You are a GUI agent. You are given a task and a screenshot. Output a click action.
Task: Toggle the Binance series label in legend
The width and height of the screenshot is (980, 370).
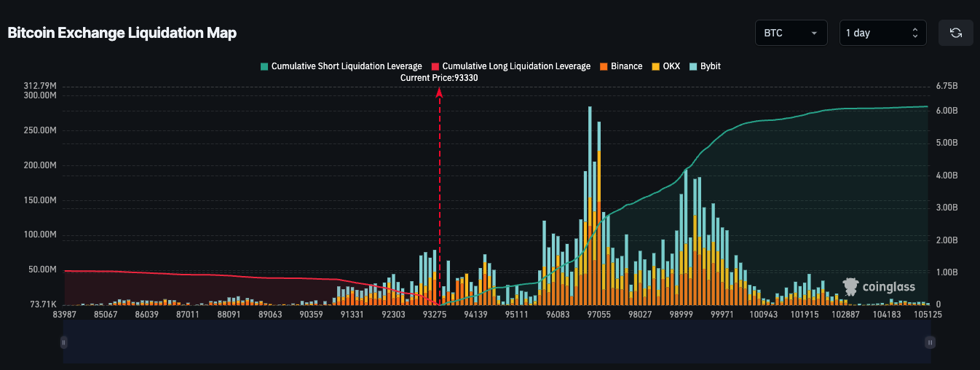(626, 66)
